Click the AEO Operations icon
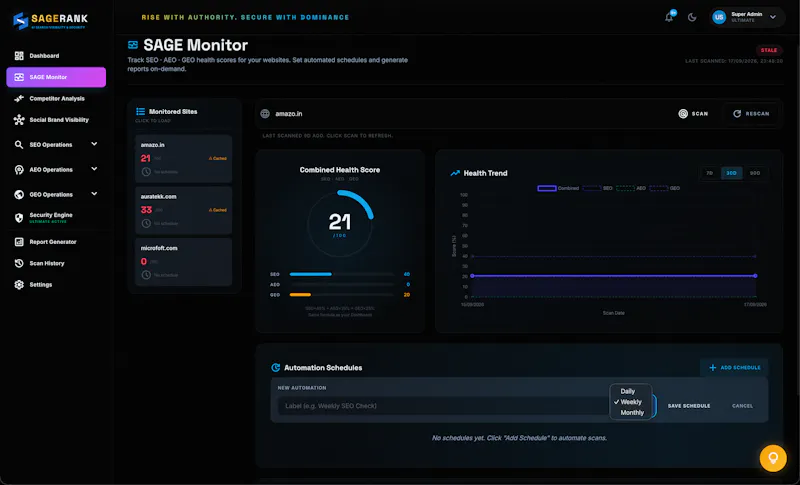The image size is (800, 485). (x=19, y=170)
